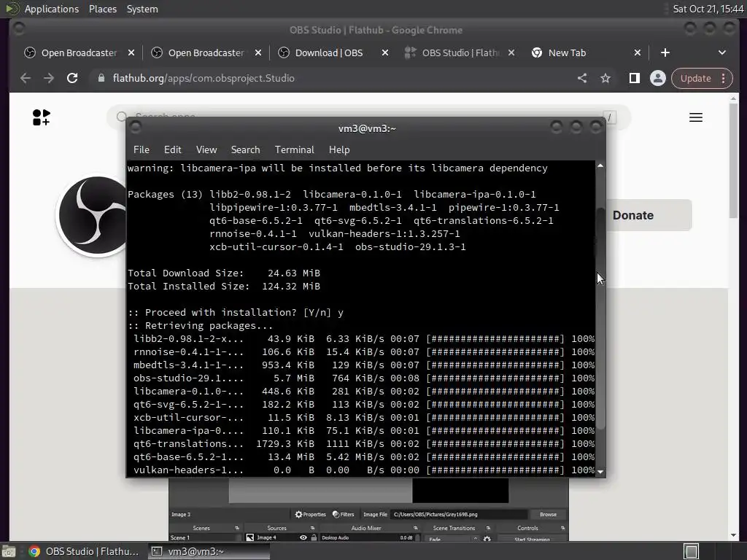Click the Total Download Size value
Screen dimensions: 747x560
(293, 273)
